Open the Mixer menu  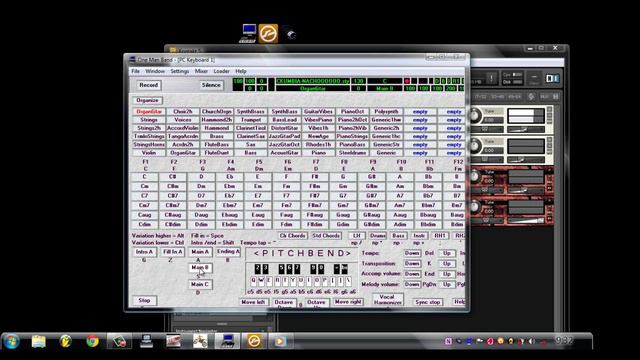point(201,71)
